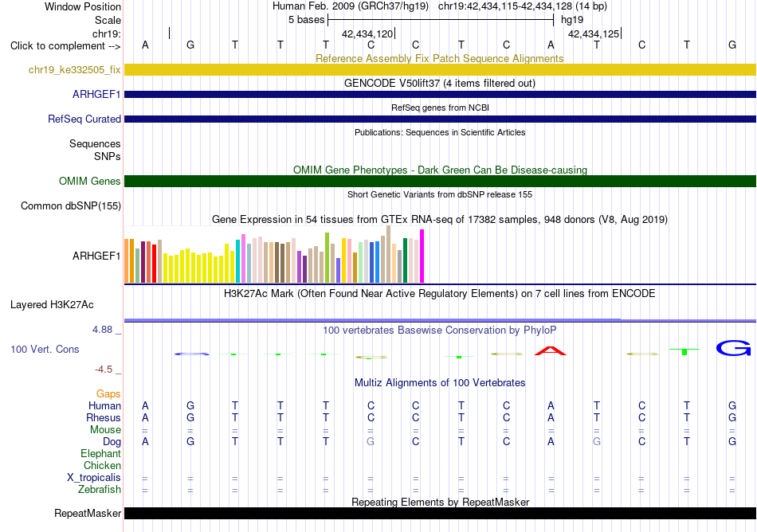
Task: Click 'Short Genetic Variants from dbSNP release 155'
Action: [x=440, y=194]
